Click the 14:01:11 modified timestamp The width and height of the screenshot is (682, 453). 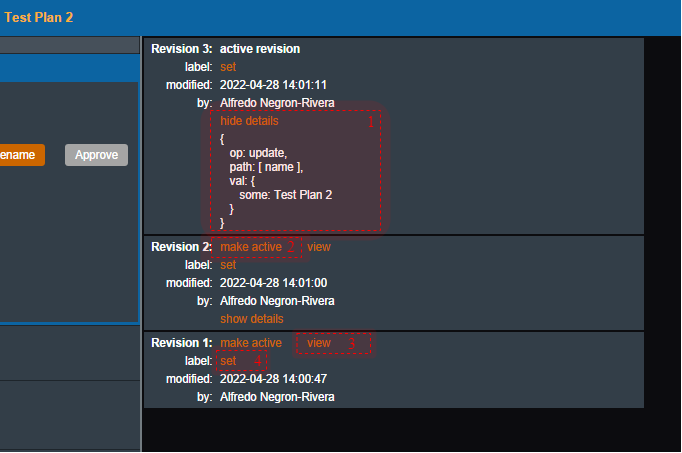(273, 85)
